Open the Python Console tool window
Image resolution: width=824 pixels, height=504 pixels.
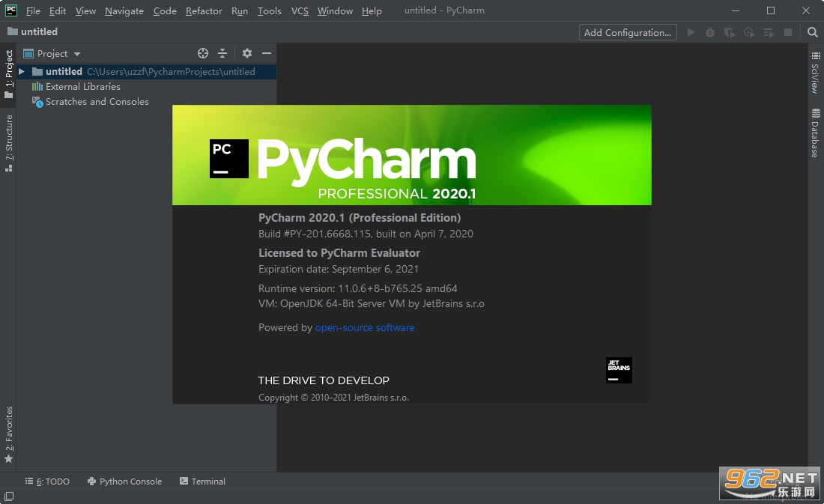click(x=124, y=481)
